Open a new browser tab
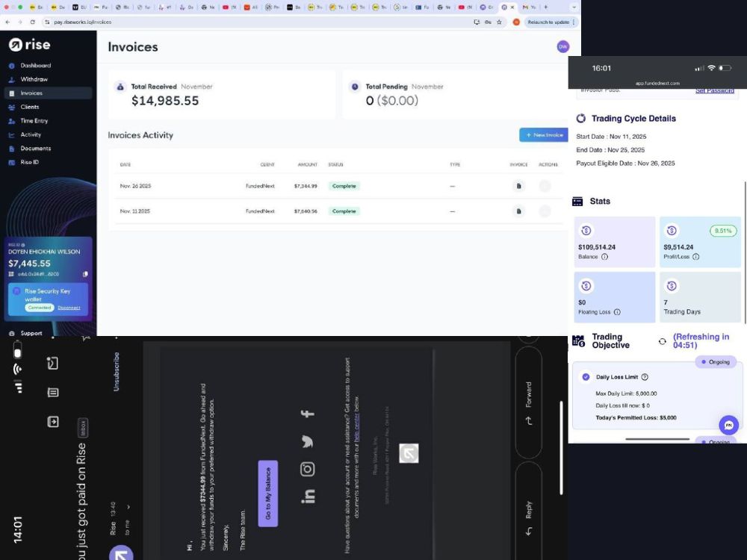The width and height of the screenshot is (747, 560). pos(545,7)
